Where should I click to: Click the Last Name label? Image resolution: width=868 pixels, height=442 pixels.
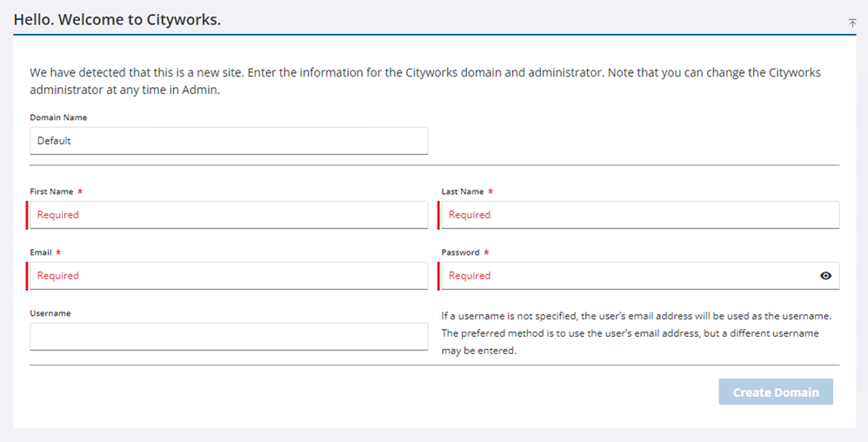click(x=462, y=191)
